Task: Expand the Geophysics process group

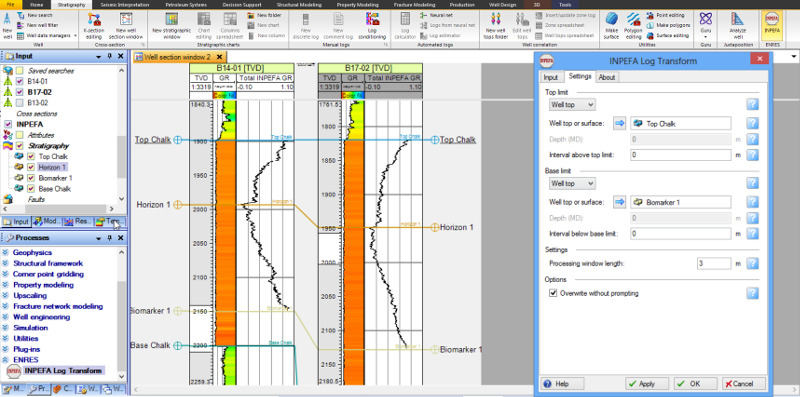Action: [33, 252]
